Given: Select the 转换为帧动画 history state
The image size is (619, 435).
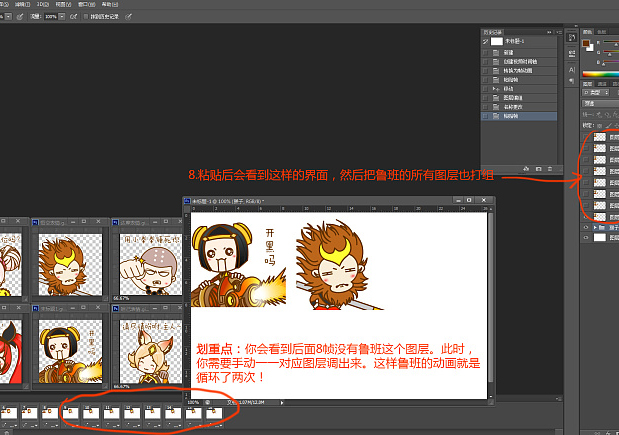Looking at the screenshot, I should [x=519, y=71].
